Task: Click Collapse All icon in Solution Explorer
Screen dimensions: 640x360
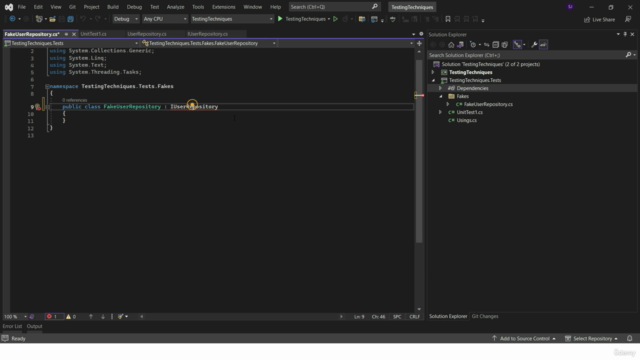Action: 496,45
